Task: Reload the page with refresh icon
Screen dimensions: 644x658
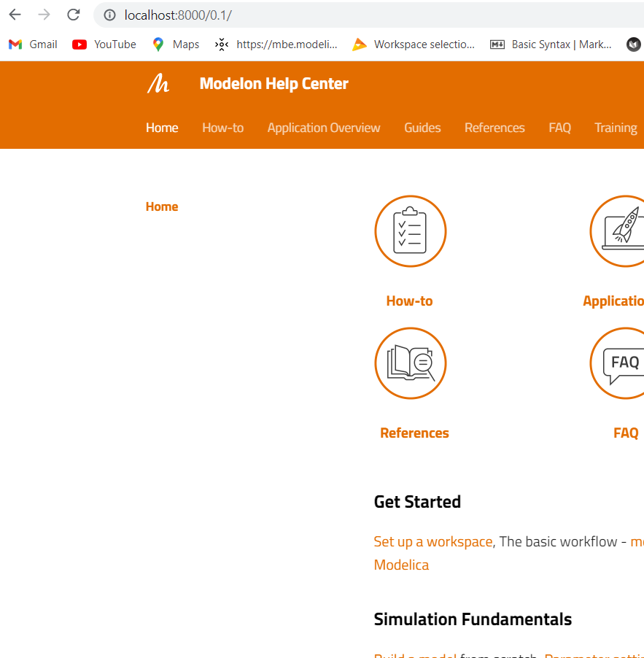Action: pos(74,15)
